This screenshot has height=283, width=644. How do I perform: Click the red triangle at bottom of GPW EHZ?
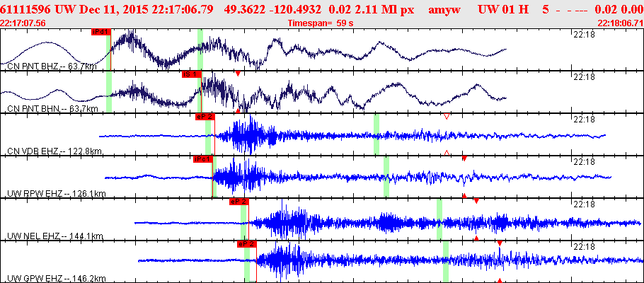500,281
